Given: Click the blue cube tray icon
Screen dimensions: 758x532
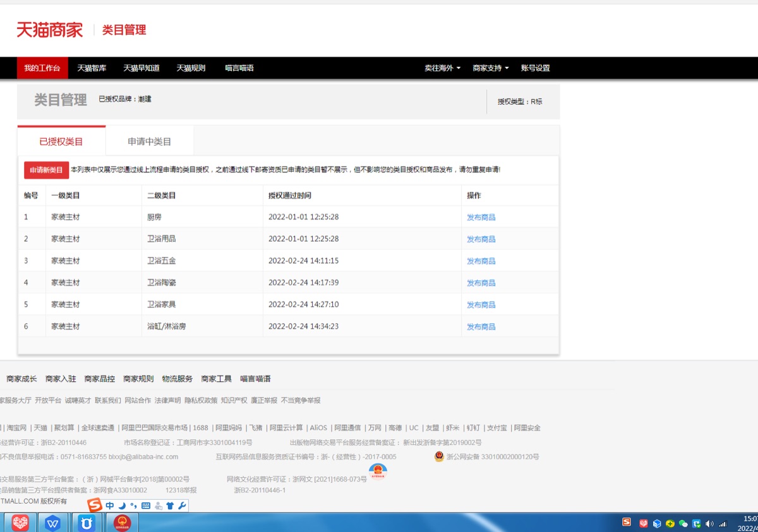Looking at the screenshot, I should click(x=657, y=523).
